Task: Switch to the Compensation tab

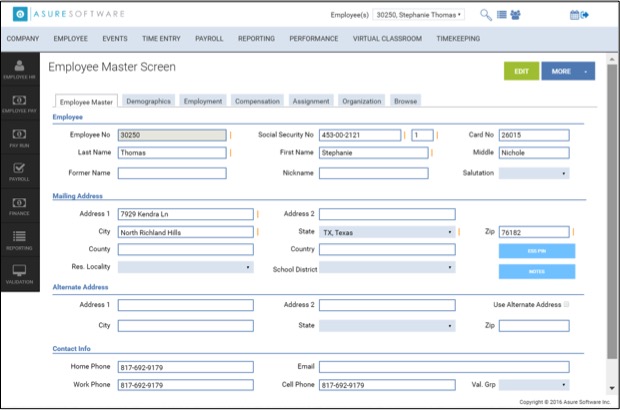Action: pos(257,101)
